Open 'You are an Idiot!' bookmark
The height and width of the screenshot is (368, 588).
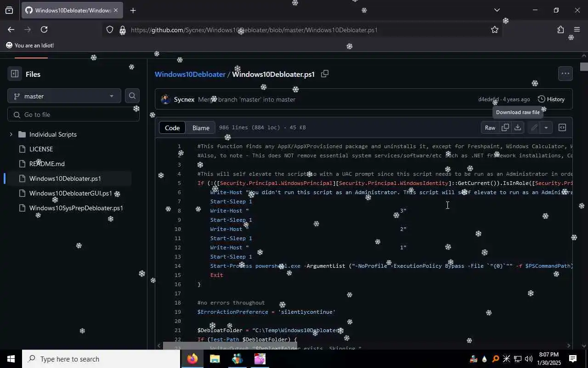click(x=30, y=46)
